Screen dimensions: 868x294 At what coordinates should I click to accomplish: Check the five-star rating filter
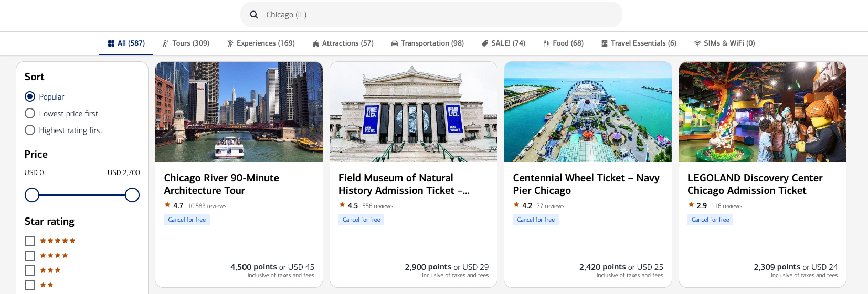(x=30, y=241)
